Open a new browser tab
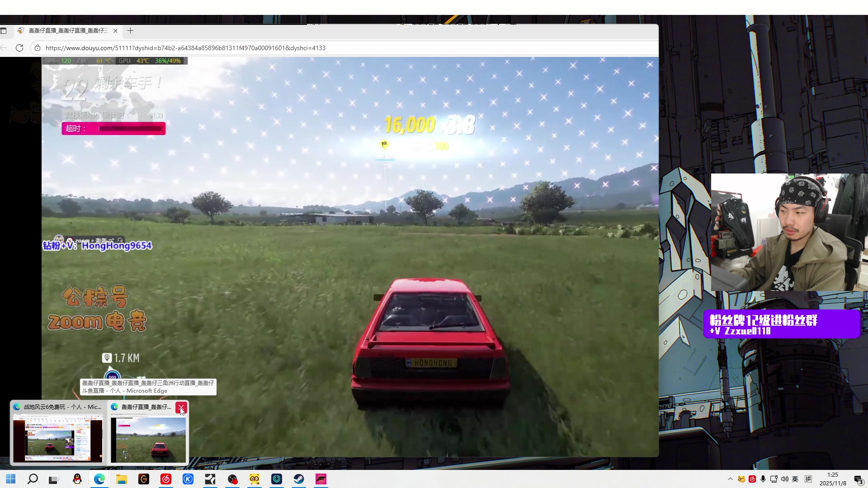This screenshot has height=488, width=868. pyautogui.click(x=130, y=31)
